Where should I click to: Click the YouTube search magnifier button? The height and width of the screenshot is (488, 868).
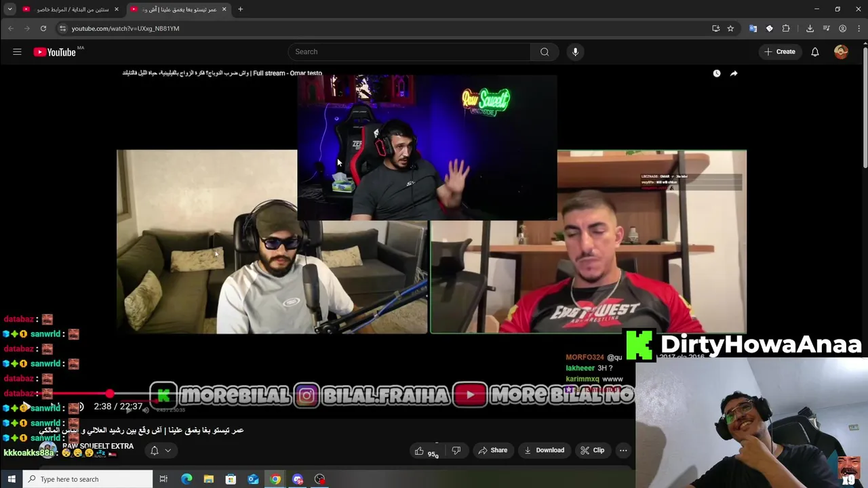545,52
